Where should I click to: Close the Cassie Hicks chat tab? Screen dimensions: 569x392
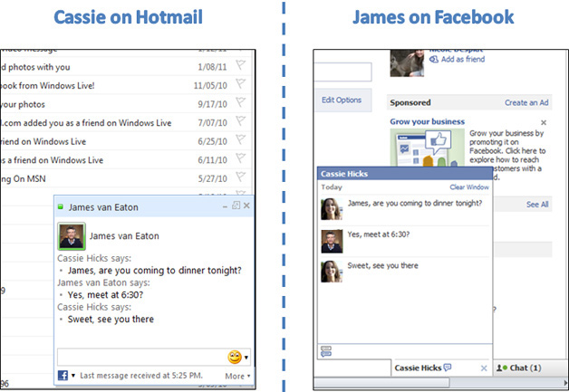(484, 368)
